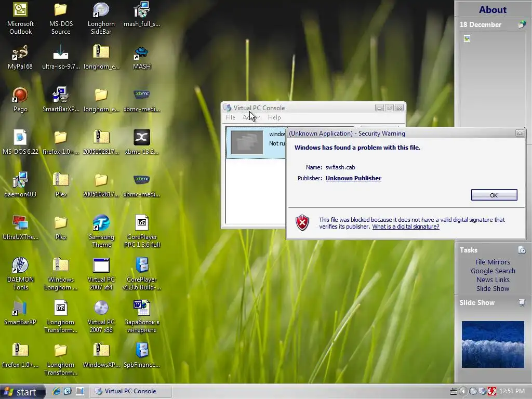Open 'What is a digital signature?' link
This screenshot has height=399, width=532.
pos(405,227)
